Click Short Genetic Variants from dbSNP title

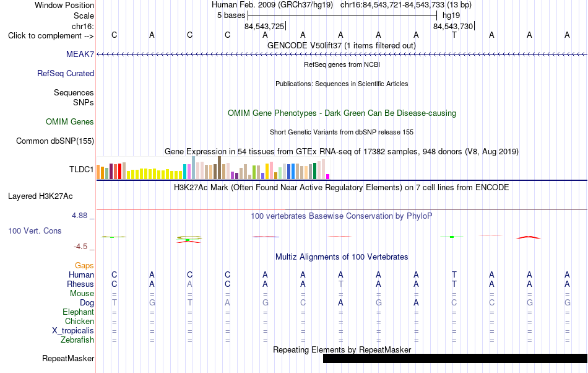(x=342, y=132)
